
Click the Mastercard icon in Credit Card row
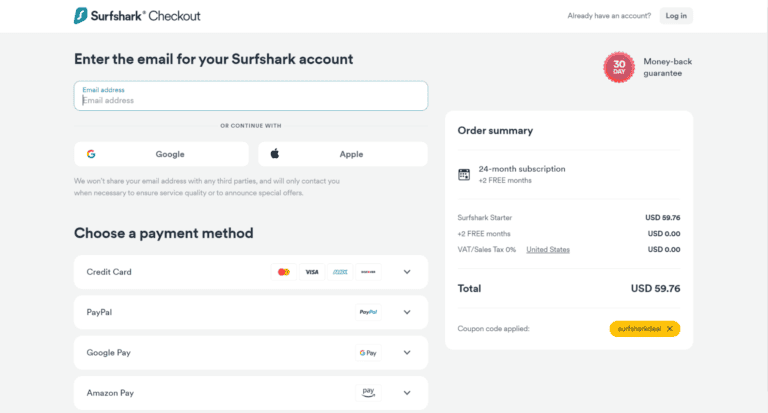coord(284,272)
